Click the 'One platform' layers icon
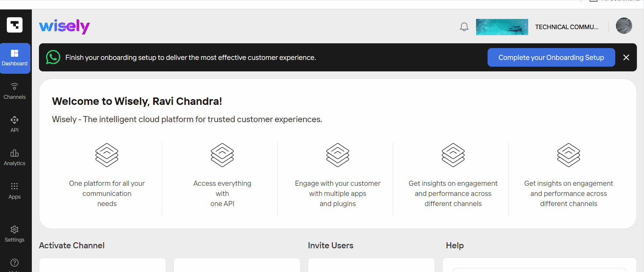The image size is (644, 272). (107, 155)
